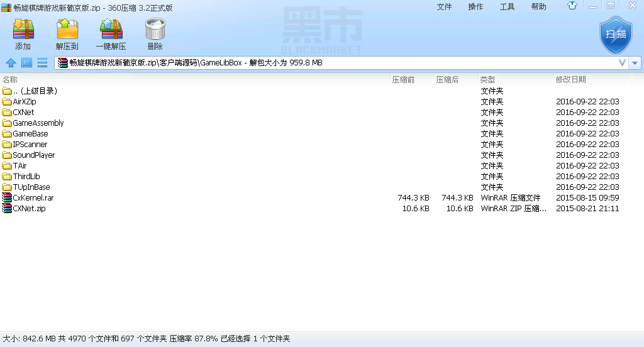Viewport: 644px width, 347px height.
Task: Click the 删除 (Delete) trash icon
Action: (x=155, y=29)
